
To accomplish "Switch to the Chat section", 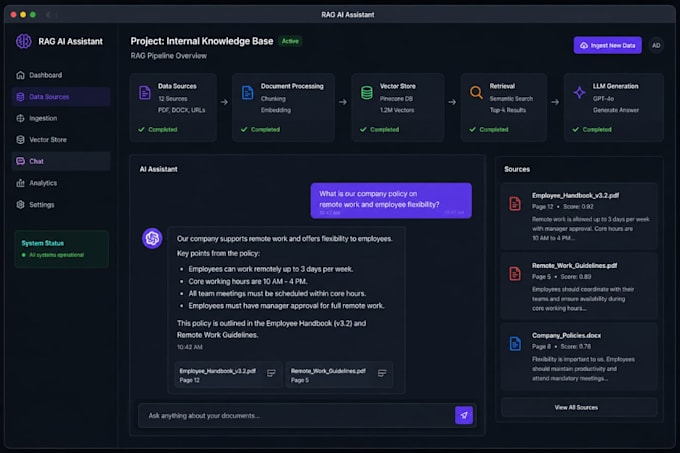I will pos(61,161).
